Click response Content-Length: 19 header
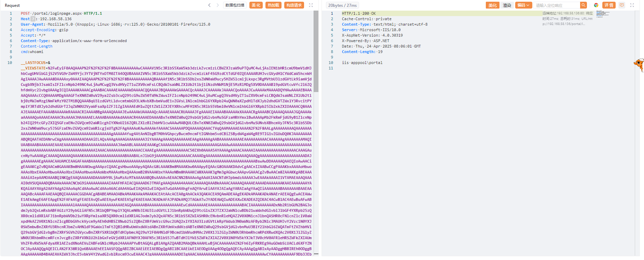This screenshot has width=644, height=260. (362, 52)
